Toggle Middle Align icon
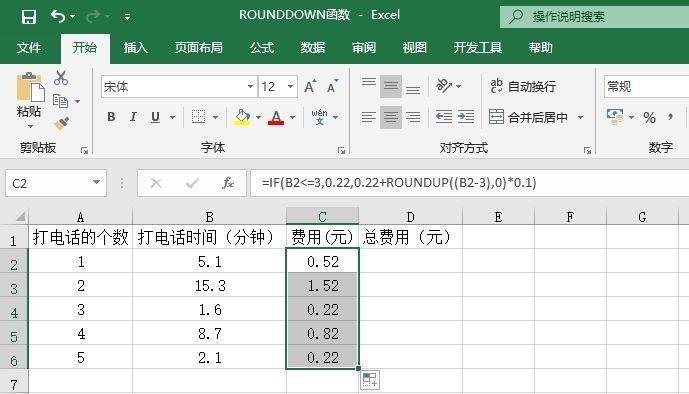Viewport: 689px width, 394px height. point(391,87)
